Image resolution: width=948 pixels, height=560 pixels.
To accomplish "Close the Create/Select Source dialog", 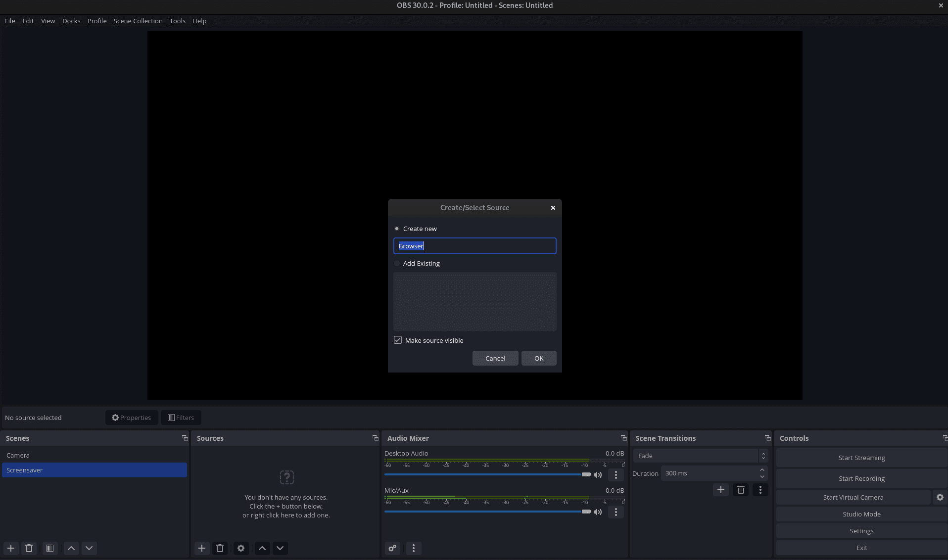I will (553, 208).
